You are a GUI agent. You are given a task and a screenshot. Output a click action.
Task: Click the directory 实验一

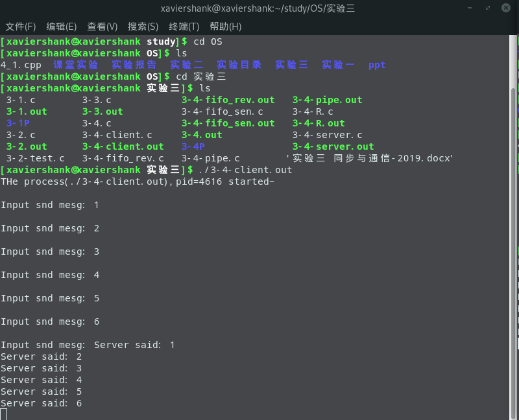pyautogui.click(x=338, y=64)
